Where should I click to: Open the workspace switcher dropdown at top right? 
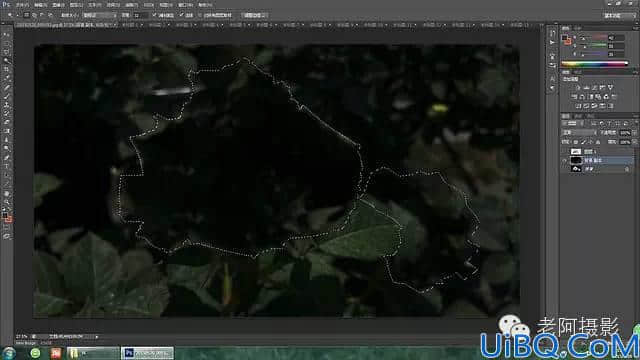coord(619,16)
